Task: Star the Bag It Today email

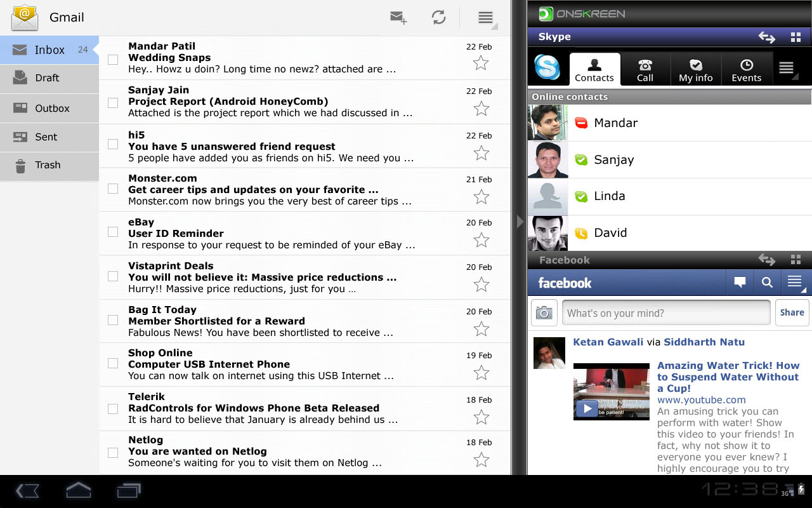Action: [x=481, y=329]
